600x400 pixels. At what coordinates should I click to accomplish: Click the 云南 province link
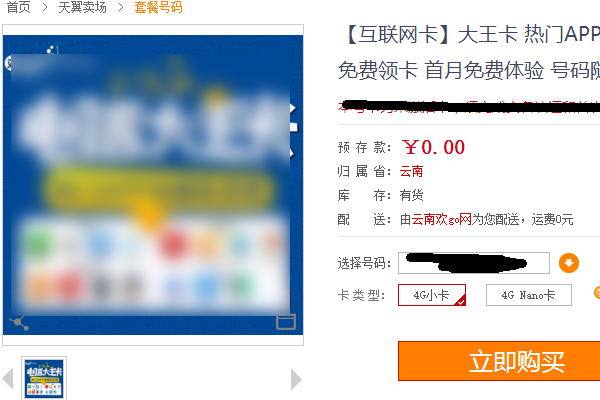tap(411, 171)
